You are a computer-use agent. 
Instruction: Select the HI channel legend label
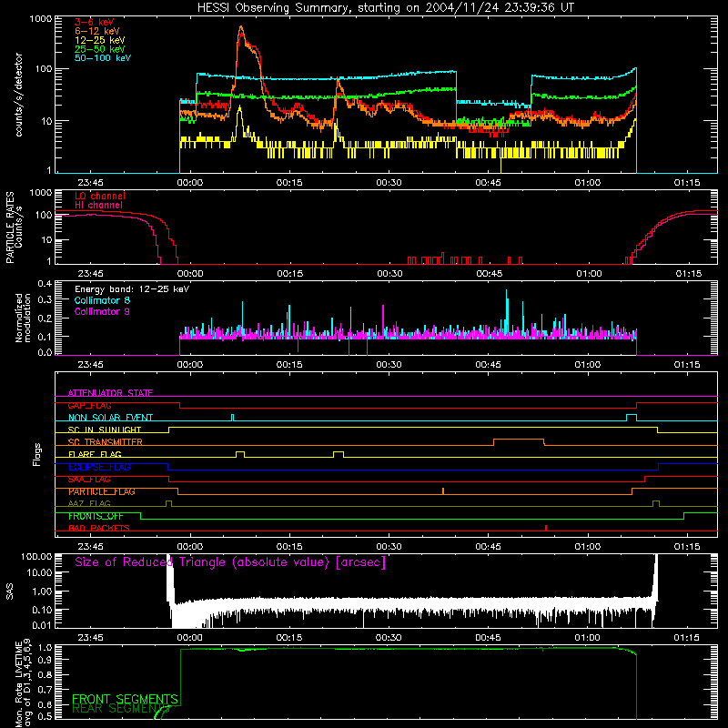point(99,206)
